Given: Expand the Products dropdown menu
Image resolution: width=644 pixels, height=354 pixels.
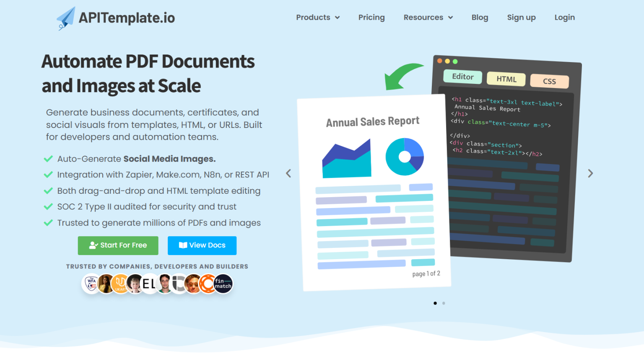Looking at the screenshot, I should tap(318, 18).
